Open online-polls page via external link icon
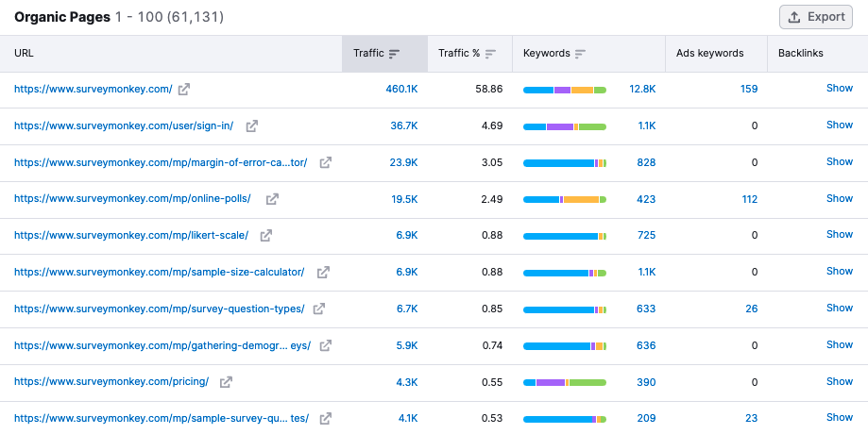The width and height of the screenshot is (868, 434). tap(272, 199)
